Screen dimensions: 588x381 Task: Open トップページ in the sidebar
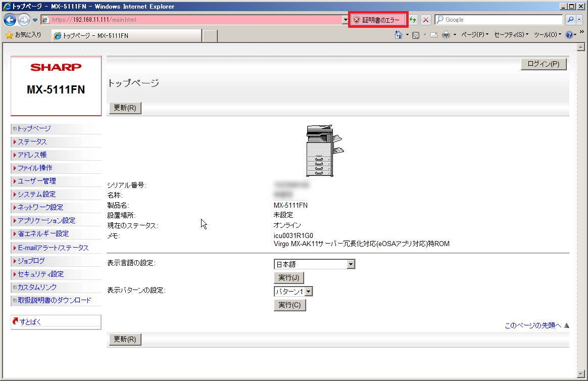(34, 129)
